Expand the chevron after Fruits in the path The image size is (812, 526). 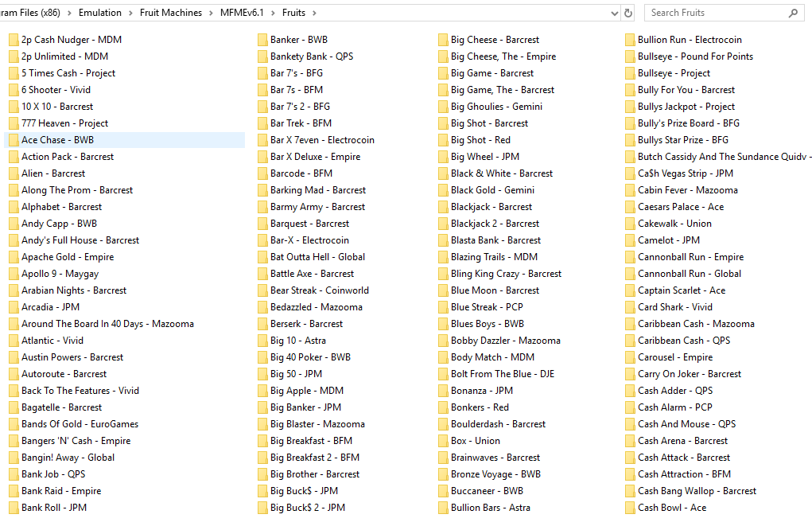click(314, 13)
